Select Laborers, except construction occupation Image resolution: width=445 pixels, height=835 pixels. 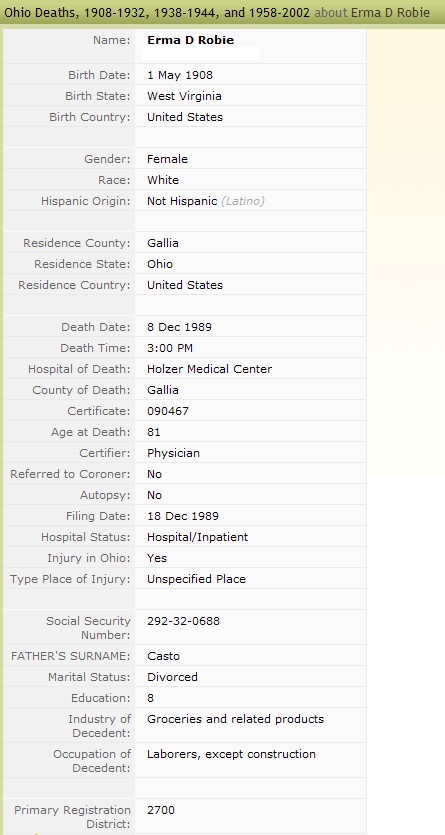click(x=231, y=754)
